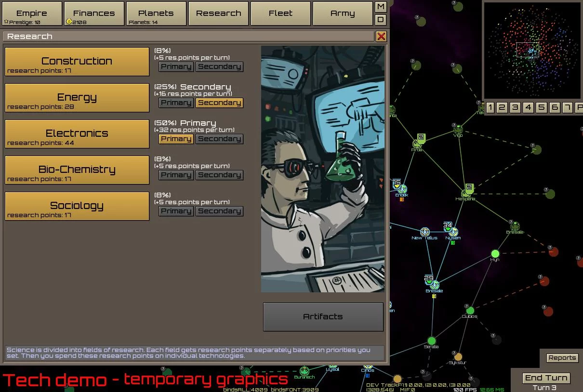Open the Research menu
The image size is (583, 392).
[218, 13]
